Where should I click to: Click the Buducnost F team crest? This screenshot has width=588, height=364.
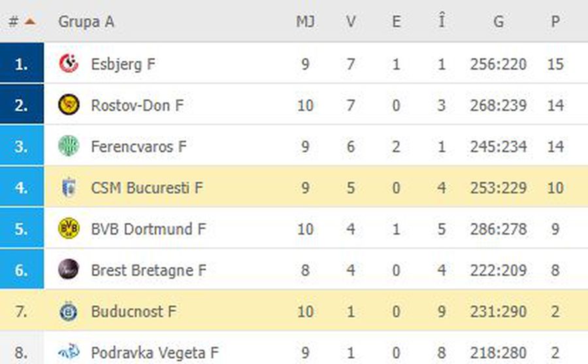pos(69,311)
